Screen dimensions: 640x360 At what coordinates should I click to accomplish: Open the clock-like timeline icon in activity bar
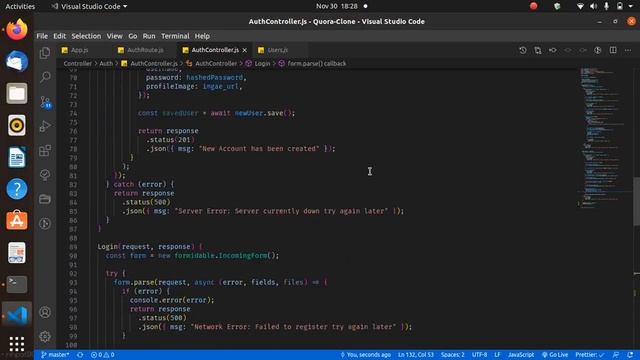point(45,223)
